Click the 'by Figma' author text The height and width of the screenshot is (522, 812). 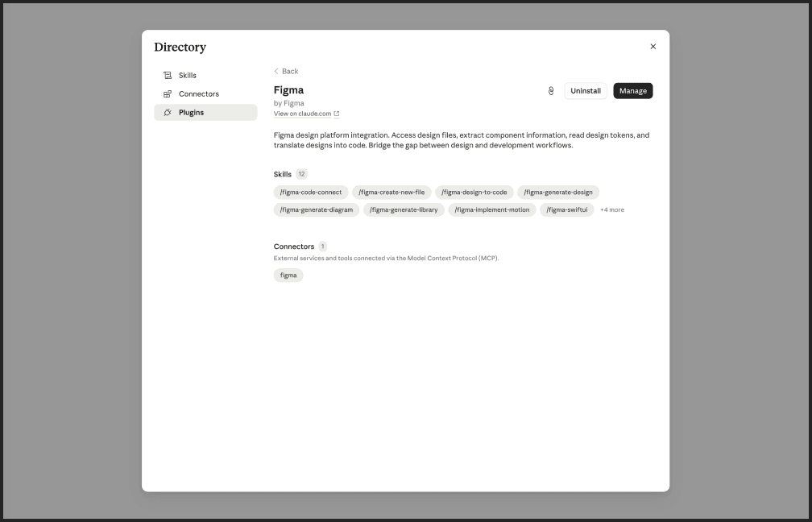click(x=289, y=104)
